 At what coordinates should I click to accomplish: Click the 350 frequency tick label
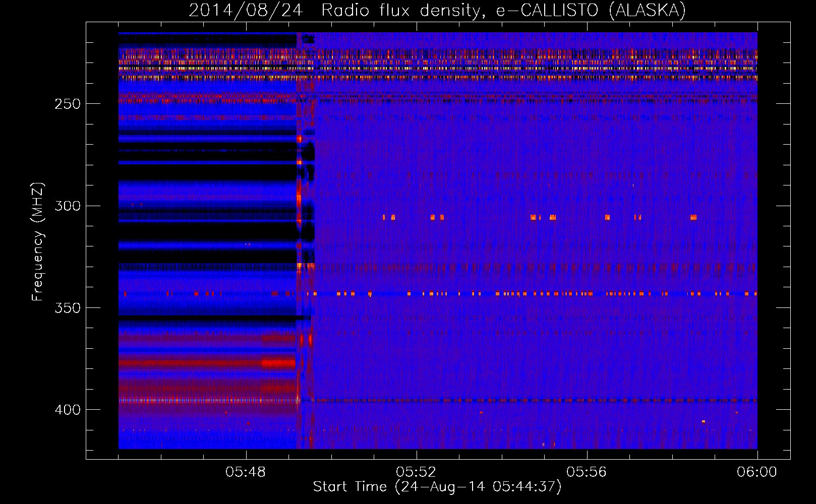coord(68,308)
